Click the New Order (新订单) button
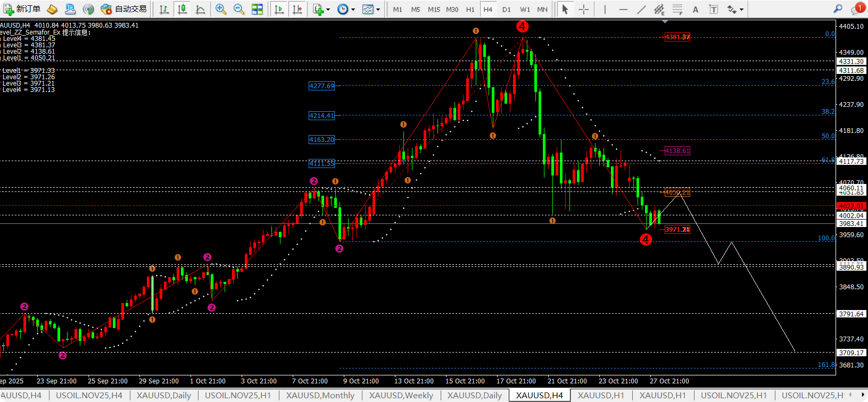The image size is (868, 402). point(22,9)
